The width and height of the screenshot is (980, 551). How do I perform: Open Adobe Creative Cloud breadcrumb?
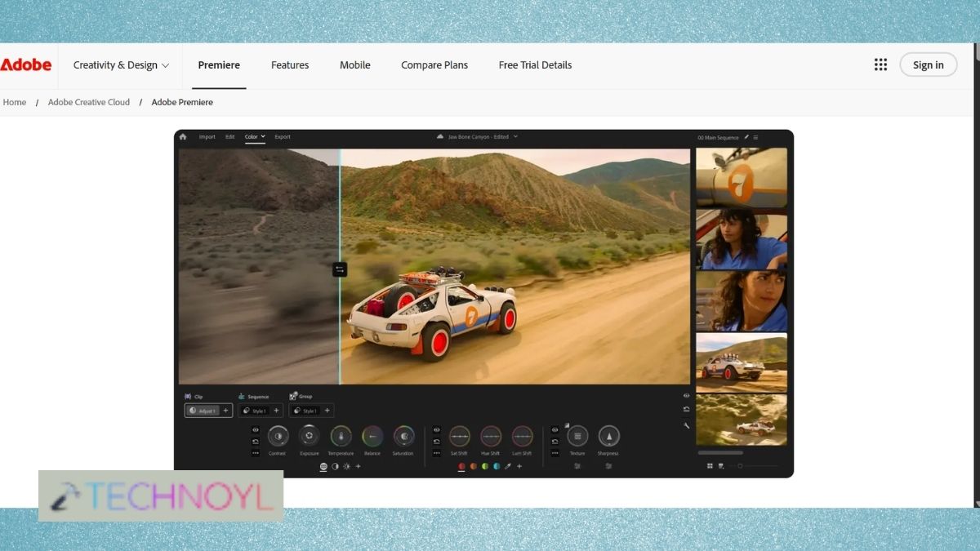pyautogui.click(x=89, y=102)
